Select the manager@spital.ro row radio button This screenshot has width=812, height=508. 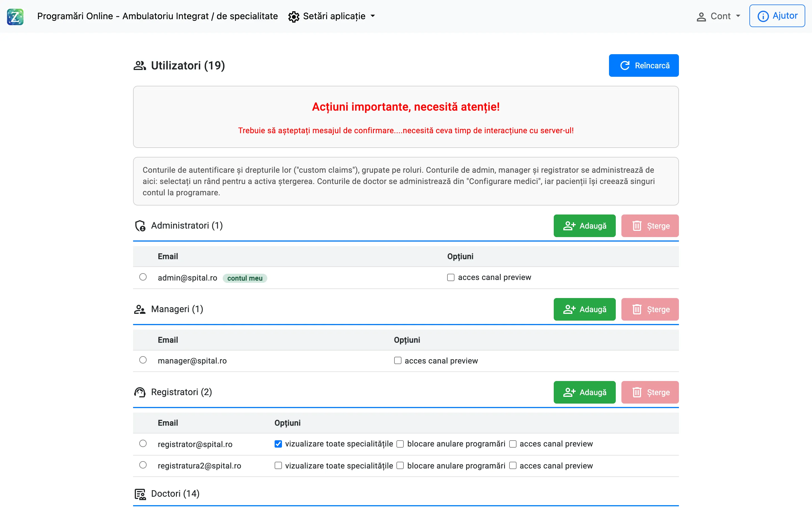coord(143,360)
